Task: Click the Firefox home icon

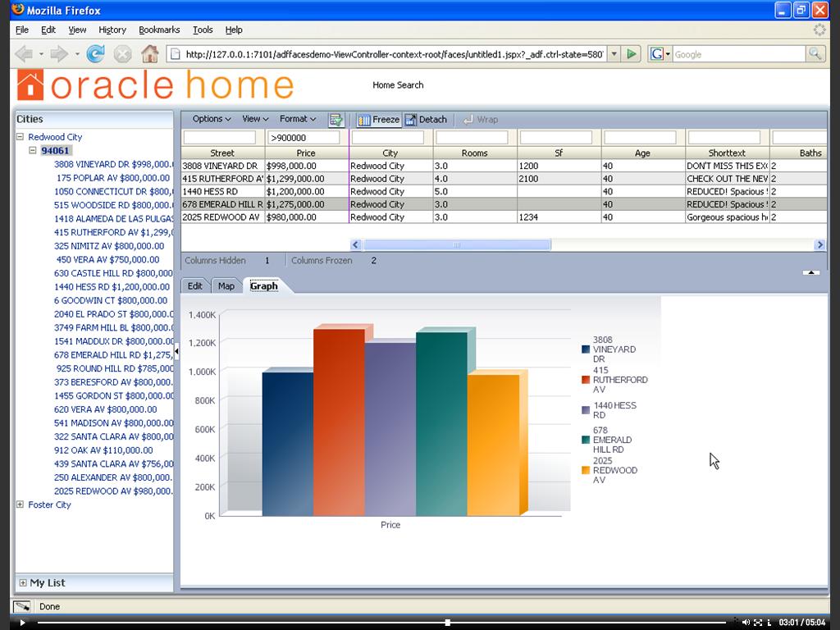Action: pyautogui.click(x=149, y=54)
